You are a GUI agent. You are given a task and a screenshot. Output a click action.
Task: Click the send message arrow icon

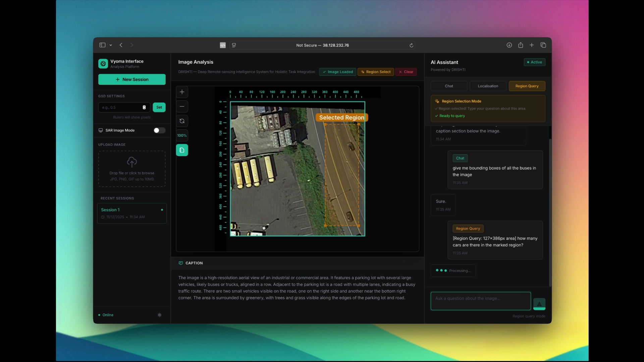point(539,304)
